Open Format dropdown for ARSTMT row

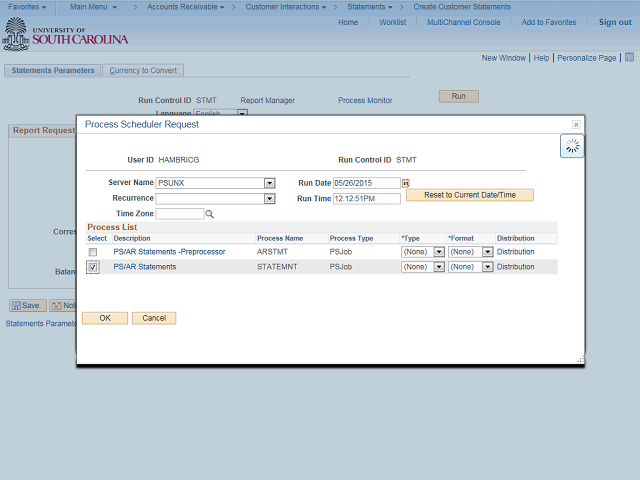point(487,252)
